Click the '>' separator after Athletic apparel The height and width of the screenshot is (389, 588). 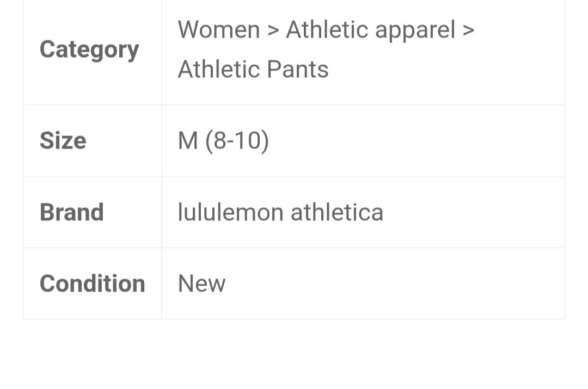coord(468,30)
